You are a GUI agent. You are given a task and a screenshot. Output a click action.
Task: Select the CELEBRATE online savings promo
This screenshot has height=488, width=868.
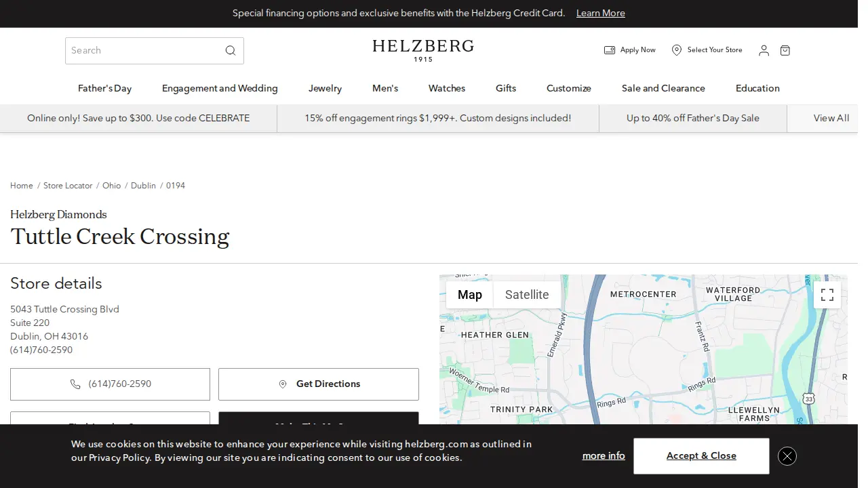(138, 118)
